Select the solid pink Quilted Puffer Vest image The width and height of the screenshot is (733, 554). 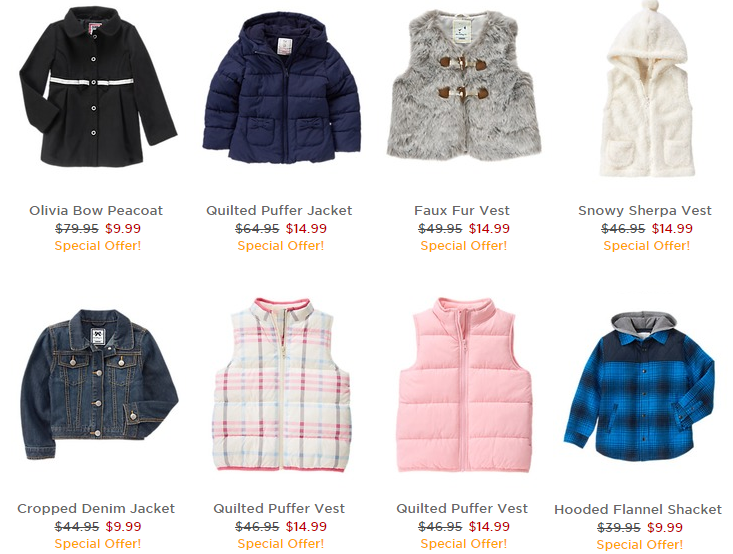pos(465,385)
